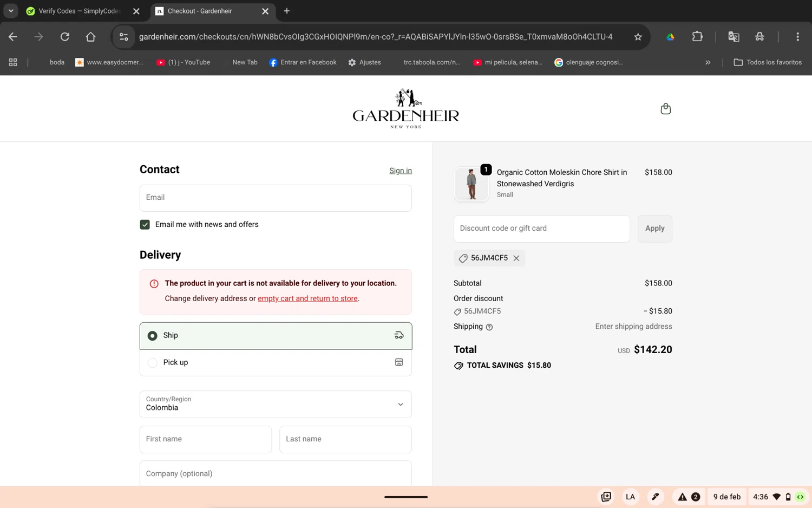This screenshot has height=508, width=812.
Task: Remove the 56JM4CF5 discount code tag
Action: pyautogui.click(x=516, y=258)
